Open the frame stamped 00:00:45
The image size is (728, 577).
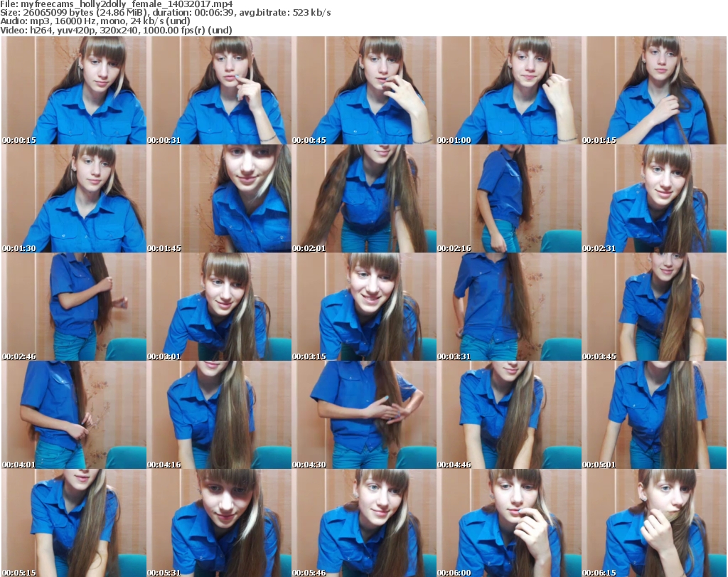(364, 90)
